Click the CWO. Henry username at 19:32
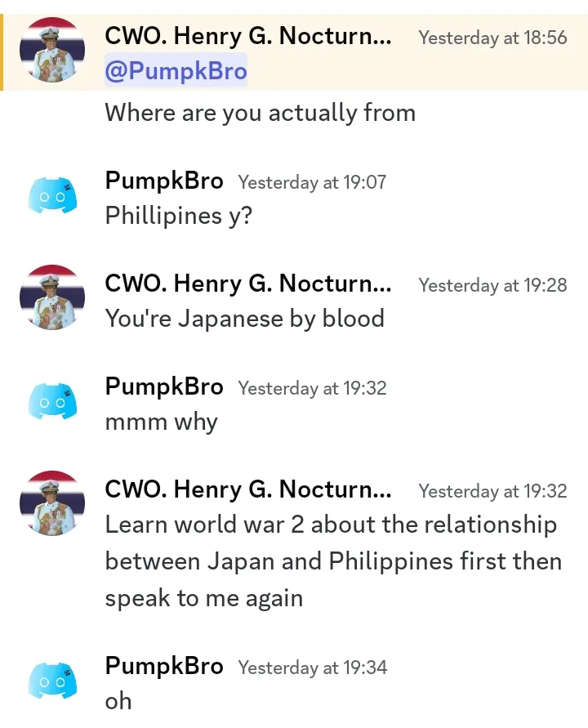 click(248, 489)
